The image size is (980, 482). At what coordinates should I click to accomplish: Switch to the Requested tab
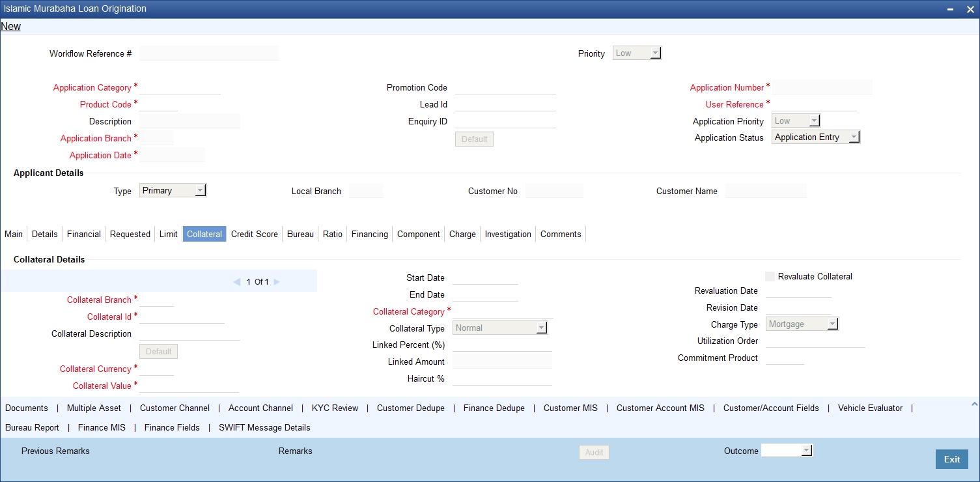tap(130, 234)
